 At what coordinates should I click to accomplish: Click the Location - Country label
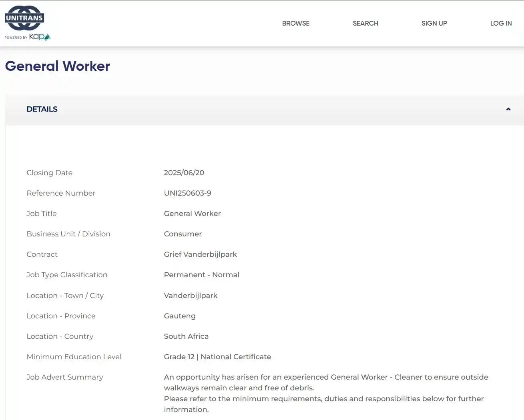pos(60,336)
